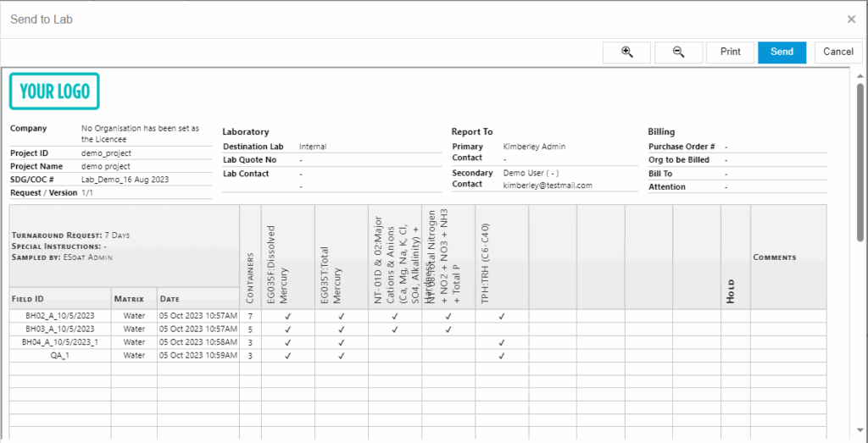Click the Field ID column header
Viewport: 868px width, 443px height.
[60, 299]
